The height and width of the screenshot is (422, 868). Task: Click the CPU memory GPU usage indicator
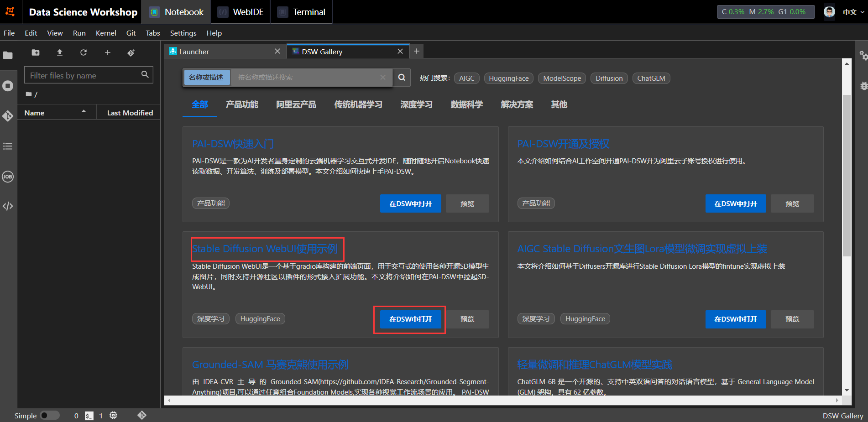766,12
